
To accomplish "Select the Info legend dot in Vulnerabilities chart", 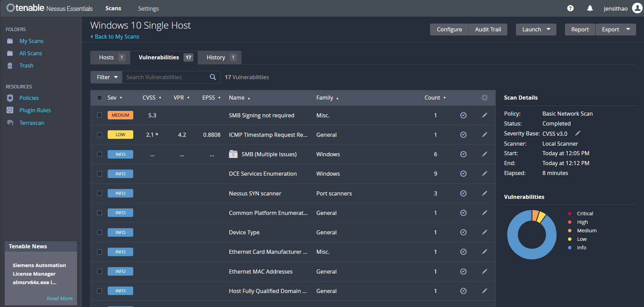I will click(570, 248).
